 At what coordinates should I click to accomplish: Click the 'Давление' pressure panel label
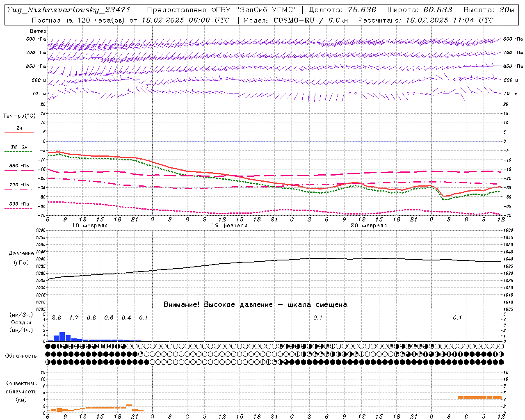pos(21,253)
